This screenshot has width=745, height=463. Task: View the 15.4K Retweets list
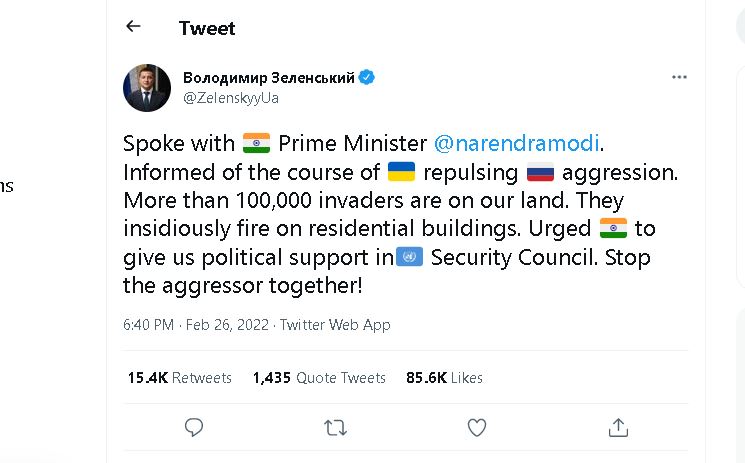pyautogui.click(x=180, y=377)
